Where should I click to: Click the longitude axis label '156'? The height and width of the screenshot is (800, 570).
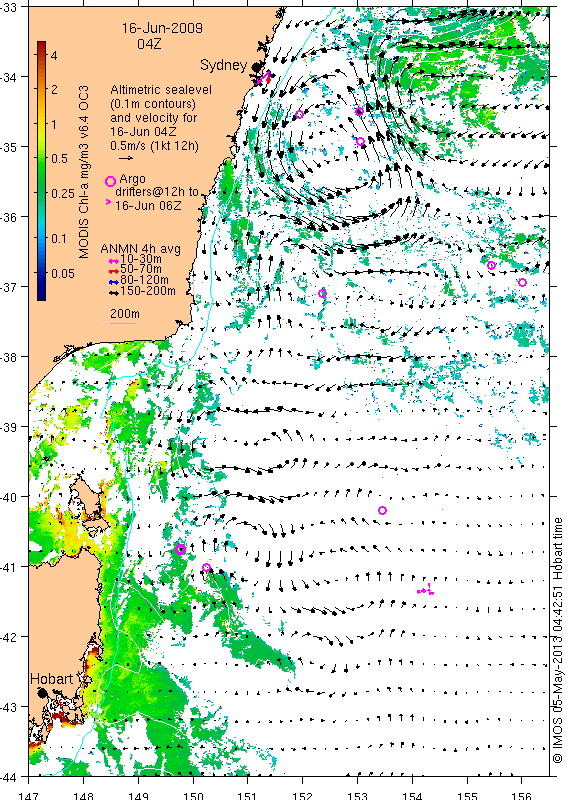522,795
